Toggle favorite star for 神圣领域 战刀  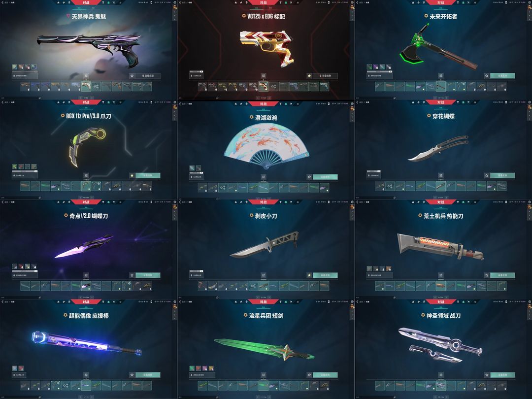click(x=487, y=375)
